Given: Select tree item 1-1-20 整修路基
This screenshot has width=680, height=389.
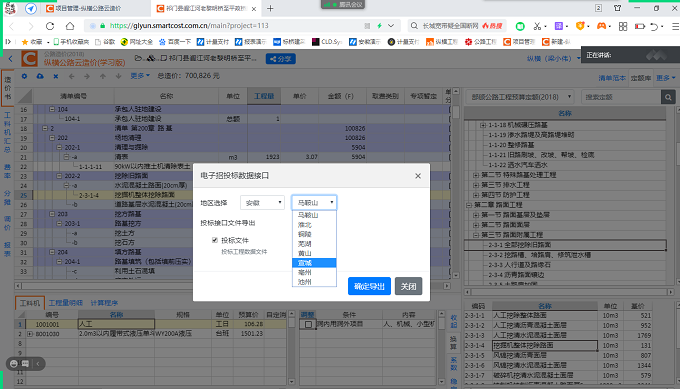Looking at the screenshot, I should click(511, 145).
